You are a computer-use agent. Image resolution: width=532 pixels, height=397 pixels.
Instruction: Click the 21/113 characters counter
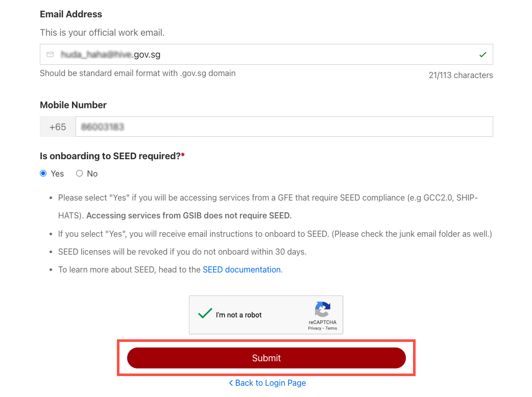461,75
